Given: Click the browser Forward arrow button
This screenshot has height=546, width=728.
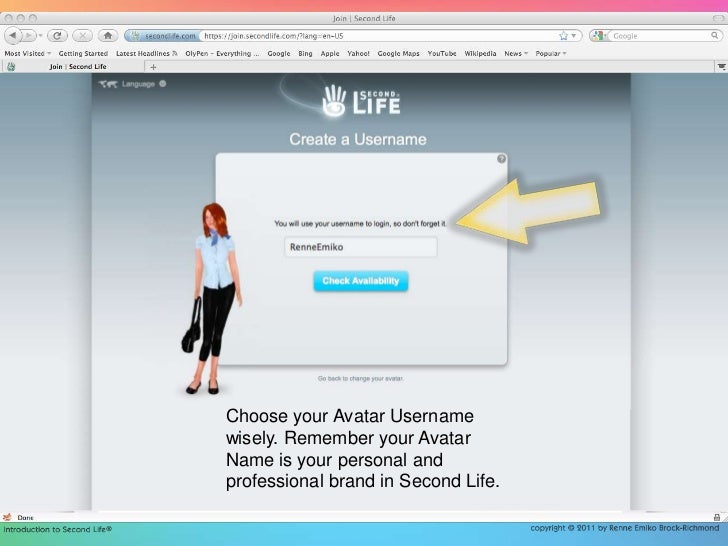Looking at the screenshot, I should (x=29, y=36).
